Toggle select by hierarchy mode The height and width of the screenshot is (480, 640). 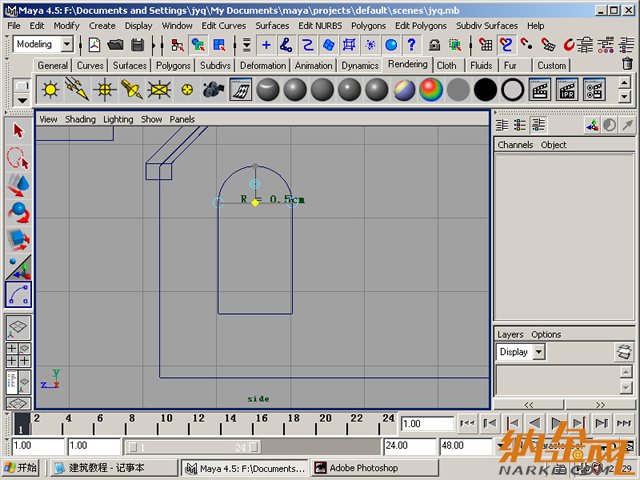pos(177,44)
